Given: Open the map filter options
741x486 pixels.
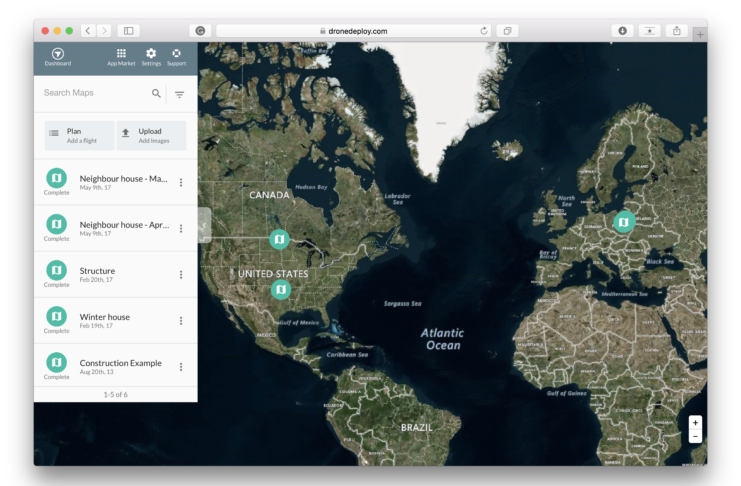Looking at the screenshot, I should click(180, 94).
